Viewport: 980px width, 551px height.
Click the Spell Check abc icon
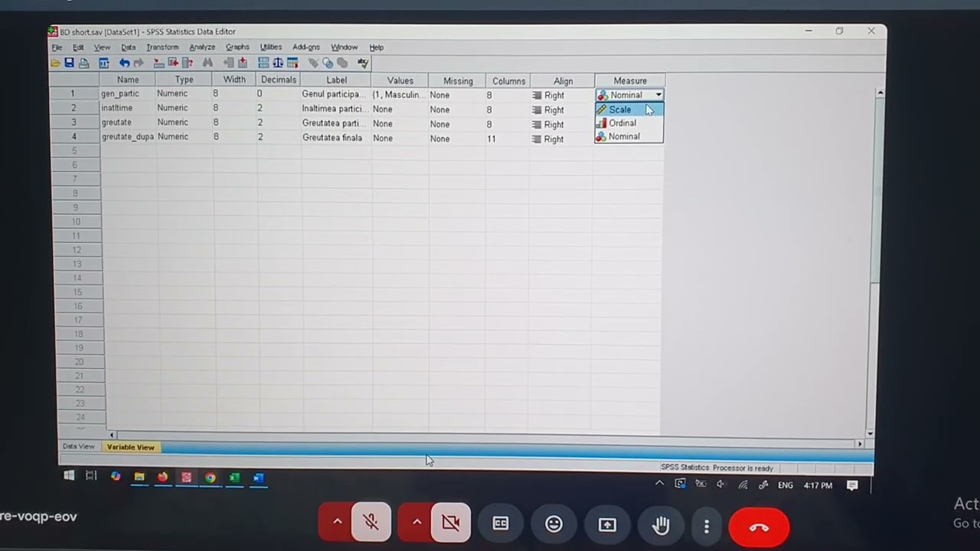(x=363, y=64)
